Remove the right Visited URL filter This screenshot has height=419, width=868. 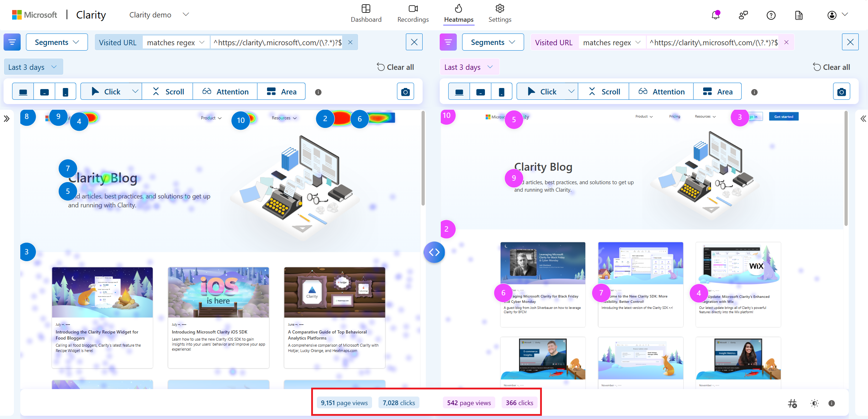[x=786, y=42]
